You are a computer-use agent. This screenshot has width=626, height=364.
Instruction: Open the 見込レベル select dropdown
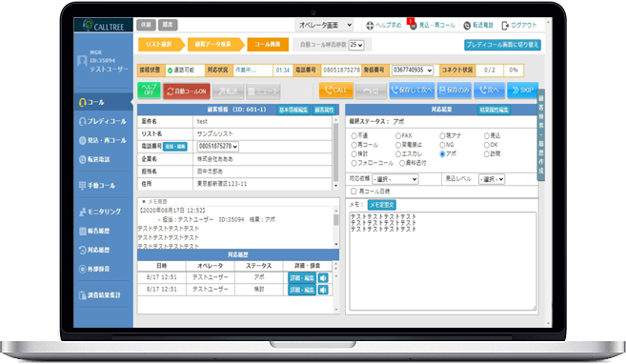click(492, 179)
